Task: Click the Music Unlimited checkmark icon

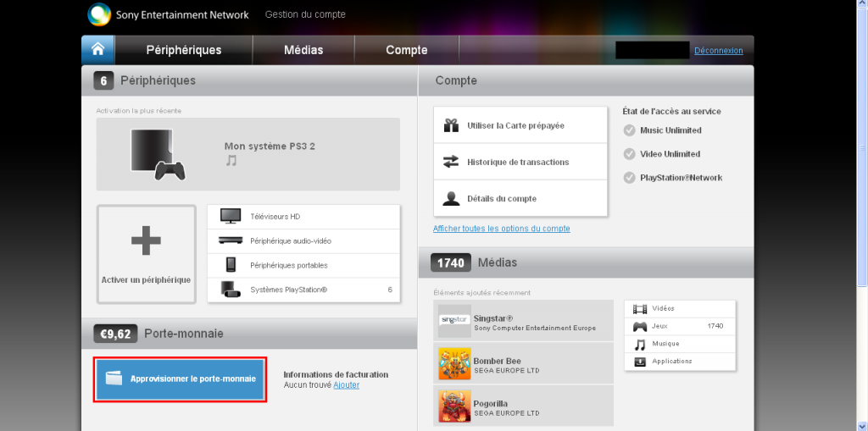Action: [x=629, y=130]
